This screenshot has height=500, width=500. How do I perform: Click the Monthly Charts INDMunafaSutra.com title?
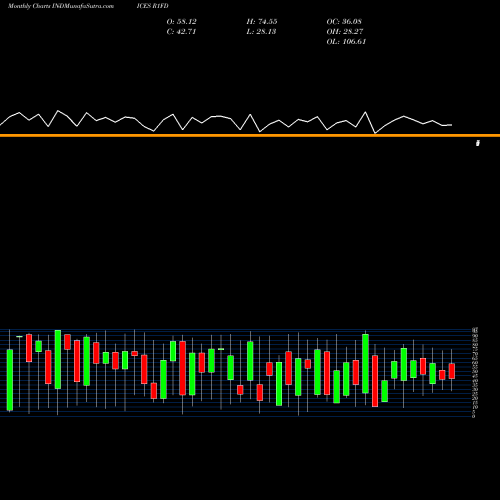click(61, 6)
